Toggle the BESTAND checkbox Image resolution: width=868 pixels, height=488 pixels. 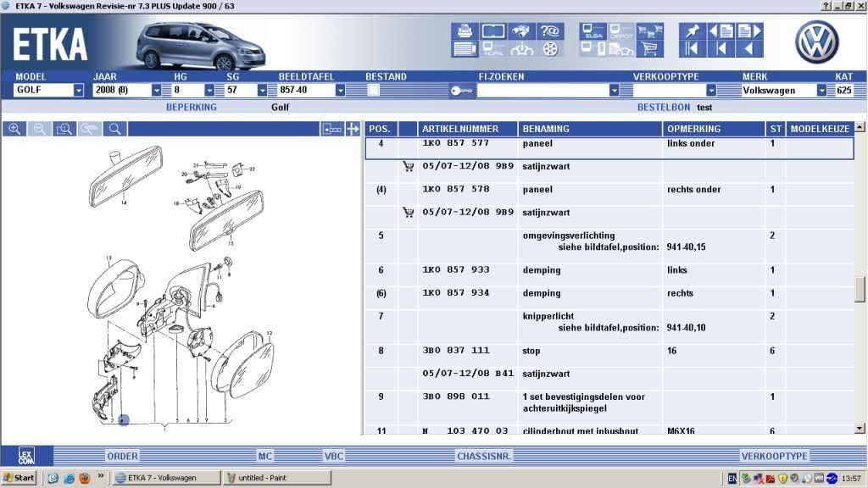[x=374, y=90]
